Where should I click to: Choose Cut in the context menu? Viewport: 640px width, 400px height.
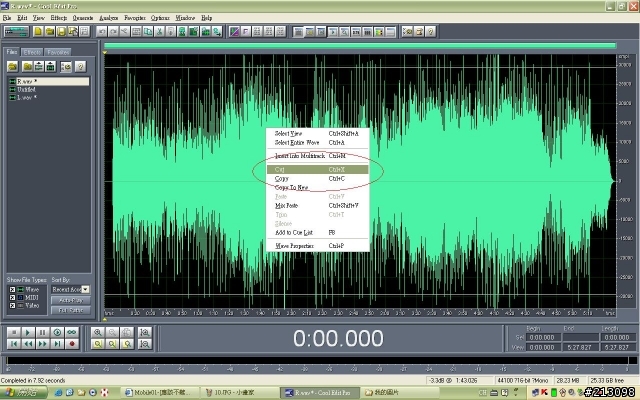click(318, 169)
